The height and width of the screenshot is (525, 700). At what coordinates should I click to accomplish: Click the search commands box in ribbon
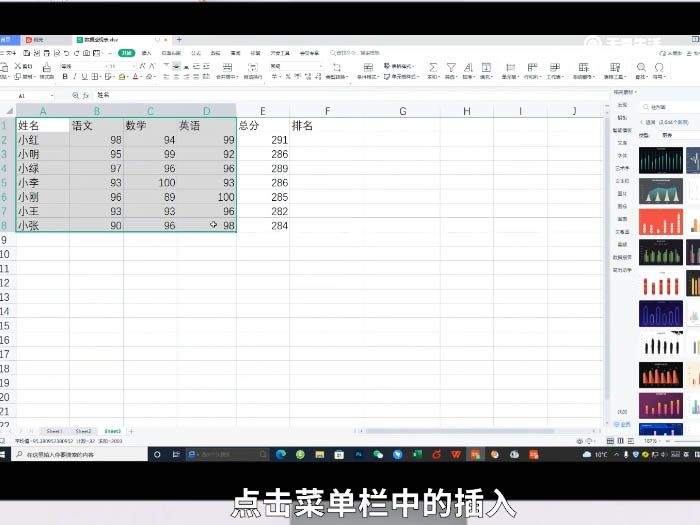[355, 53]
